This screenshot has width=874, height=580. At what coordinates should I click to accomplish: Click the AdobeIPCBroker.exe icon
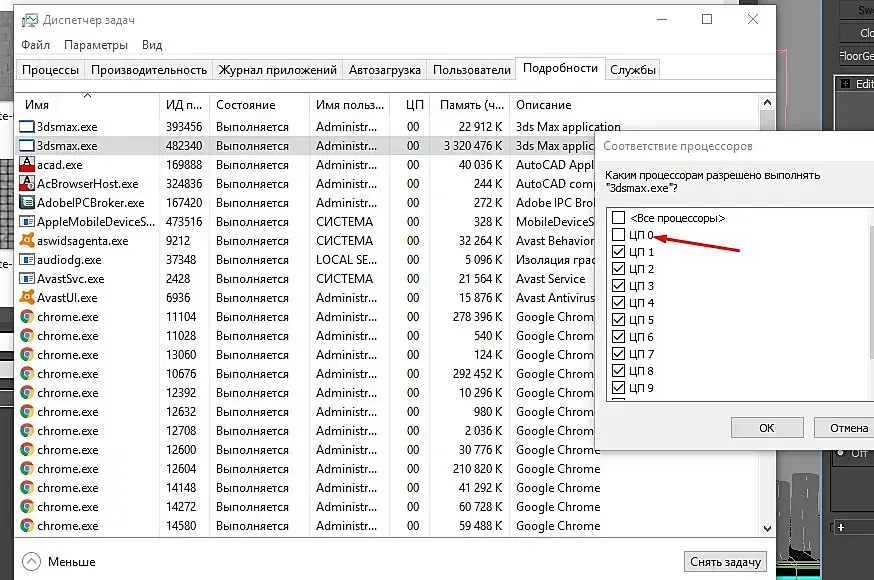27,202
